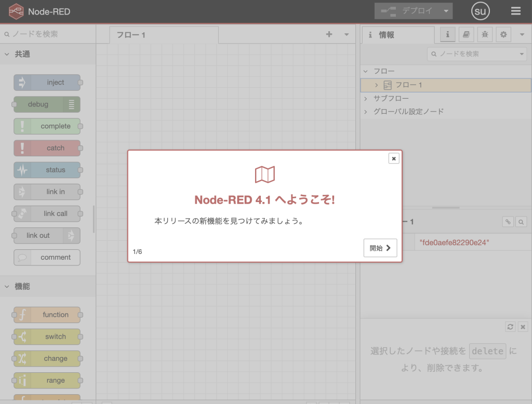This screenshot has height=404, width=532.
Task: Expand the フロー 1 tree item
Action: tap(376, 85)
